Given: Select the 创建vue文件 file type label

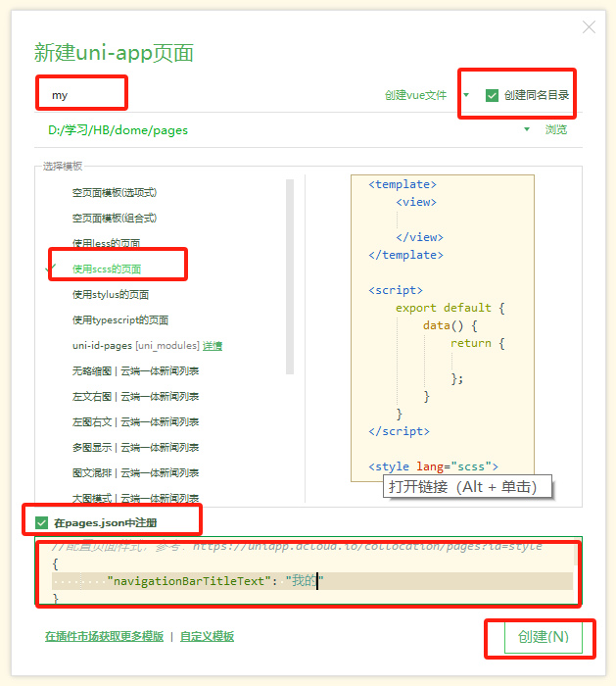Looking at the screenshot, I should [415, 95].
